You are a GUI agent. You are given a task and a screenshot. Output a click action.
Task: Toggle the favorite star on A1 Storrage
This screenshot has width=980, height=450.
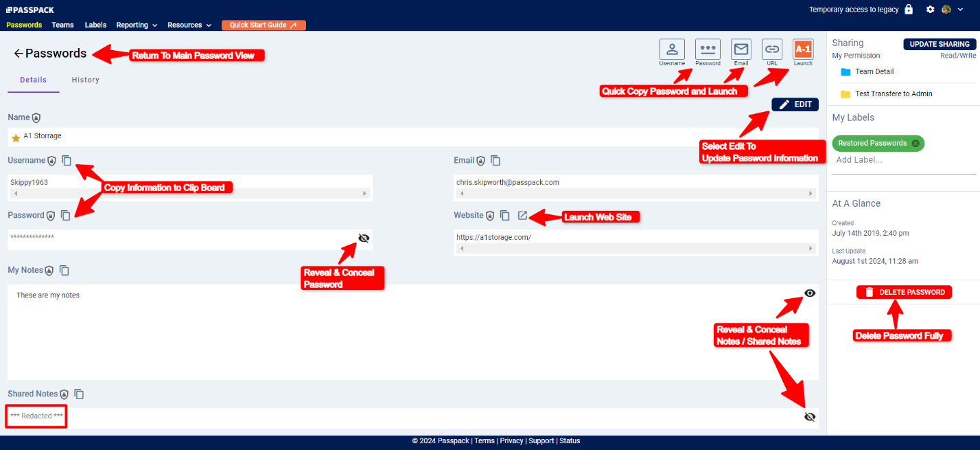pos(16,138)
